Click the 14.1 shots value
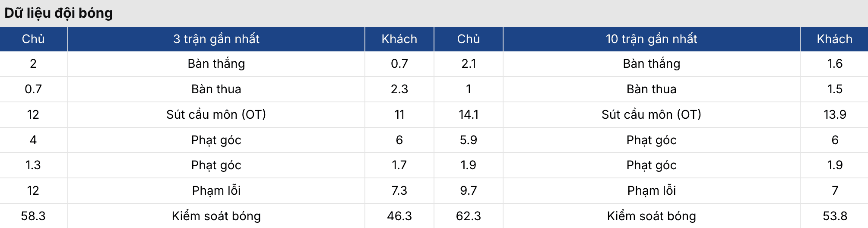Viewport: 868px width, 228px height. point(469,114)
